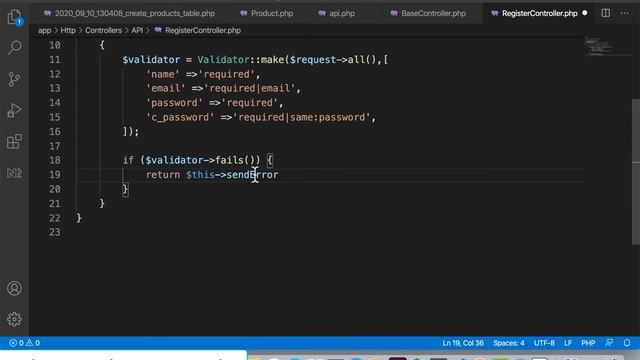Viewport: 640px width, 360px height.
Task: Change encoding via 'UTF-8' status item
Action: click(x=544, y=343)
